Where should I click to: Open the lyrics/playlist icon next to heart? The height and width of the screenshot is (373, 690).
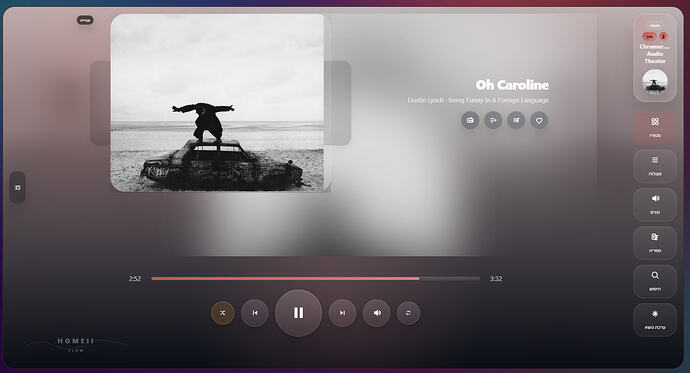[516, 120]
